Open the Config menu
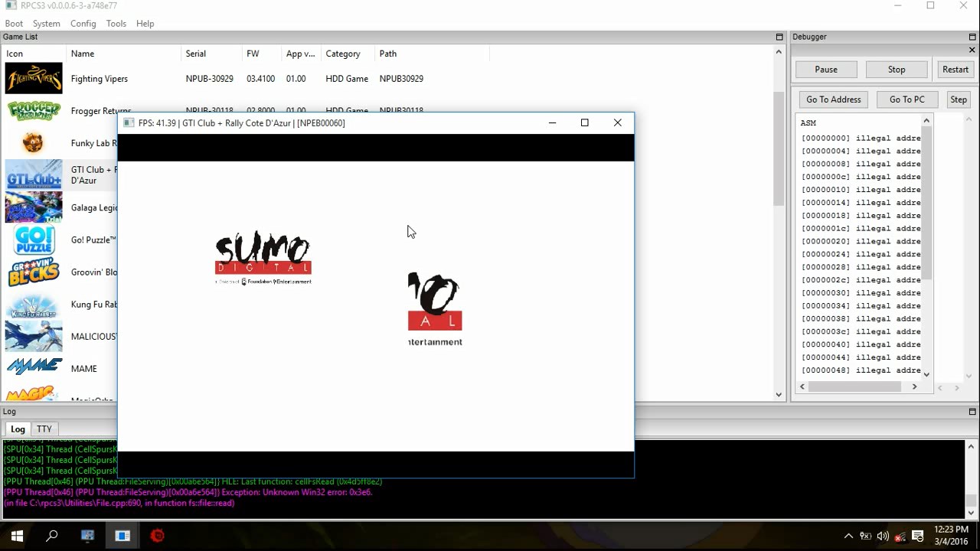The image size is (980, 551). tap(83, 24)
